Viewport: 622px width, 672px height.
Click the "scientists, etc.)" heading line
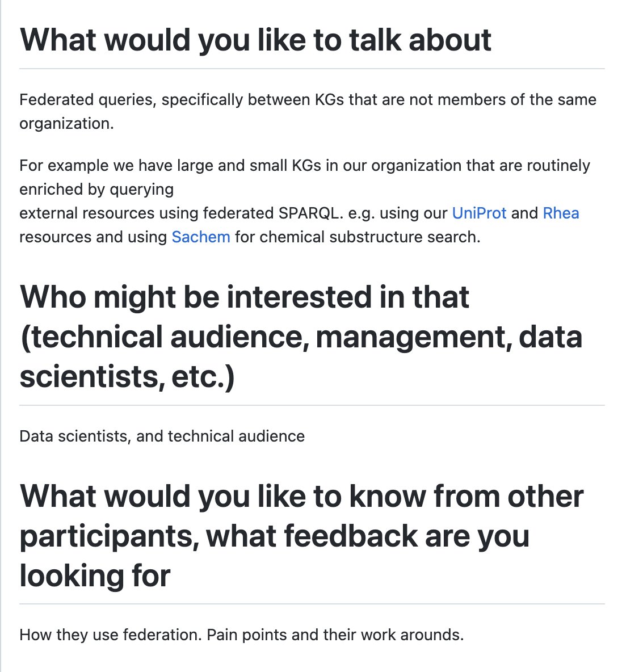point(127,377)
